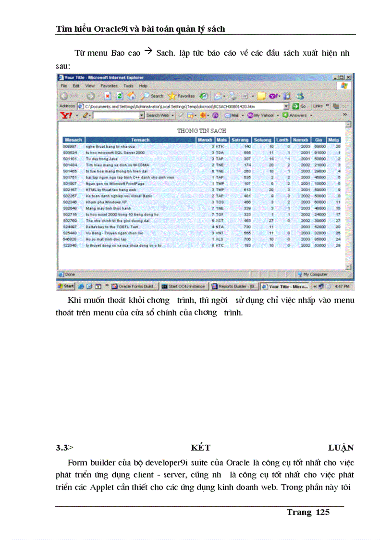Switch to Reports Builder taskbar button
This screenshot has height=540, width=392.
click(234, 286)
